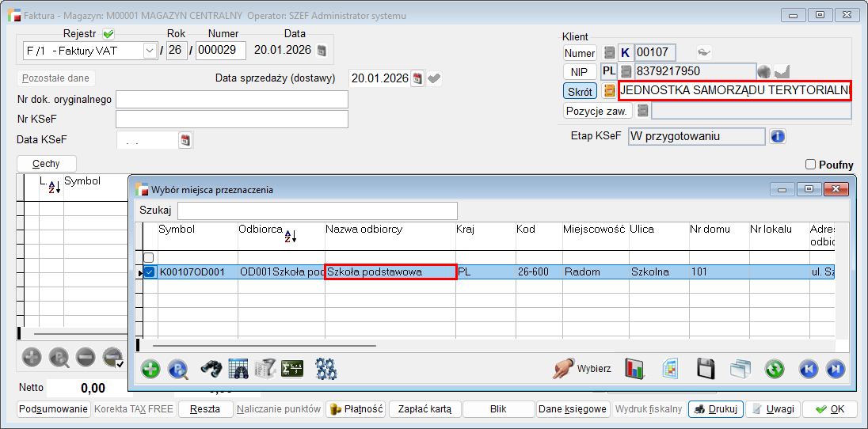Click the bar chart report icon
The width and height of the screenshot is (868, 429).
tap(634, 369)
